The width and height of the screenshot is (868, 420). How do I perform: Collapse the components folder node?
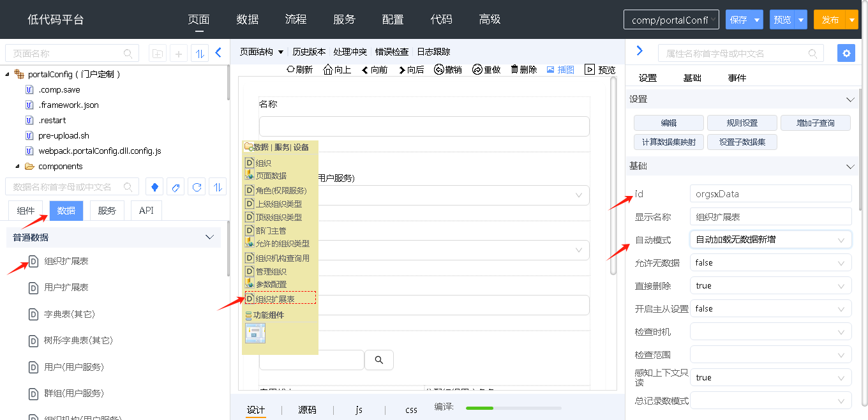tap(17, 166)
